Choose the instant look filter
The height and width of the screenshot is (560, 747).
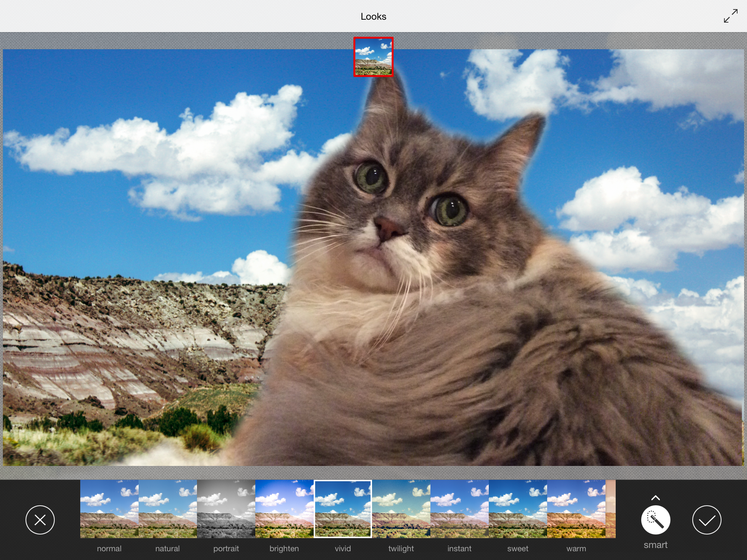coord(460,509)
